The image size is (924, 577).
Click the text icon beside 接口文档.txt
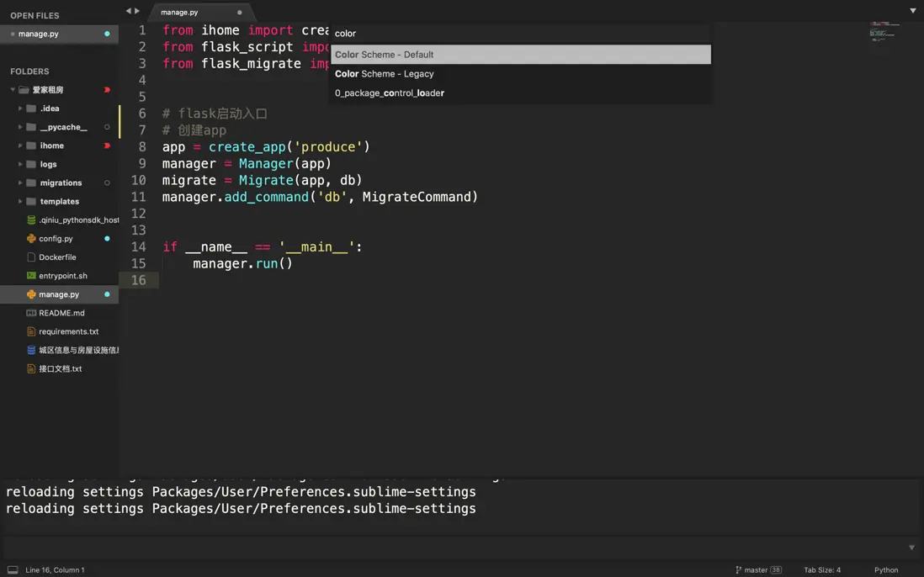click(31, 368)
